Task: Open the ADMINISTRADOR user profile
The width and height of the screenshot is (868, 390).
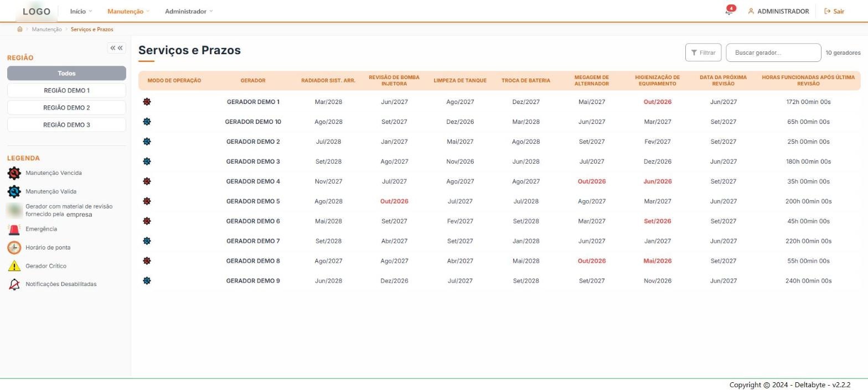Action: 778,11
